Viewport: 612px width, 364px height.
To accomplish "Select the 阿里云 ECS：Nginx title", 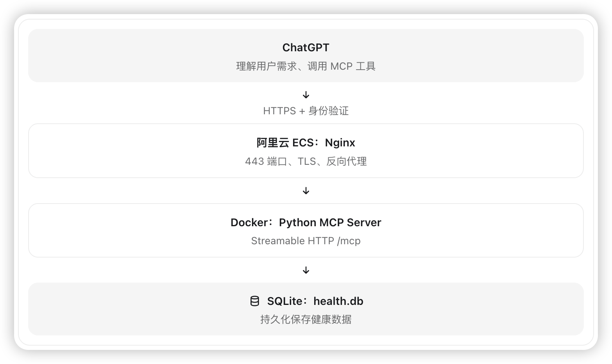I will pyautogui.click(x=306, y=142).
